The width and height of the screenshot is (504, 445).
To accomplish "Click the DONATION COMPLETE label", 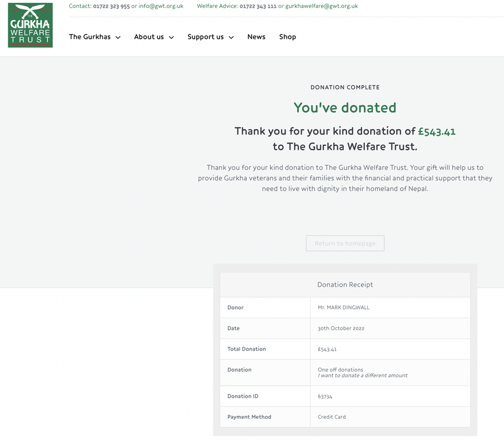I will [x=345, y=87].
